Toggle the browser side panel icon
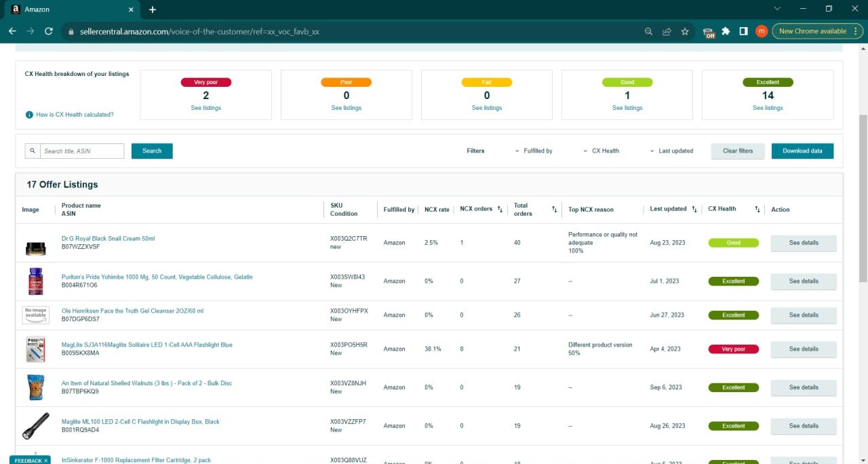The image size is (868, 464). (x=743, y=31)
